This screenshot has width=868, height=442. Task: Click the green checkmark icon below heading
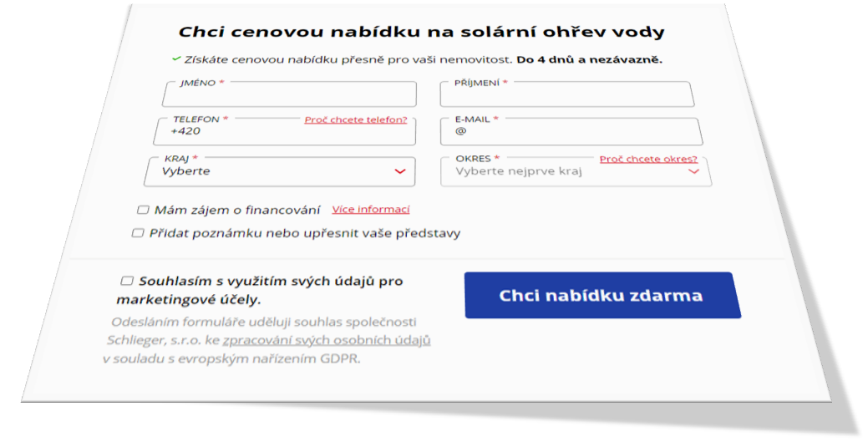point(176,59)
